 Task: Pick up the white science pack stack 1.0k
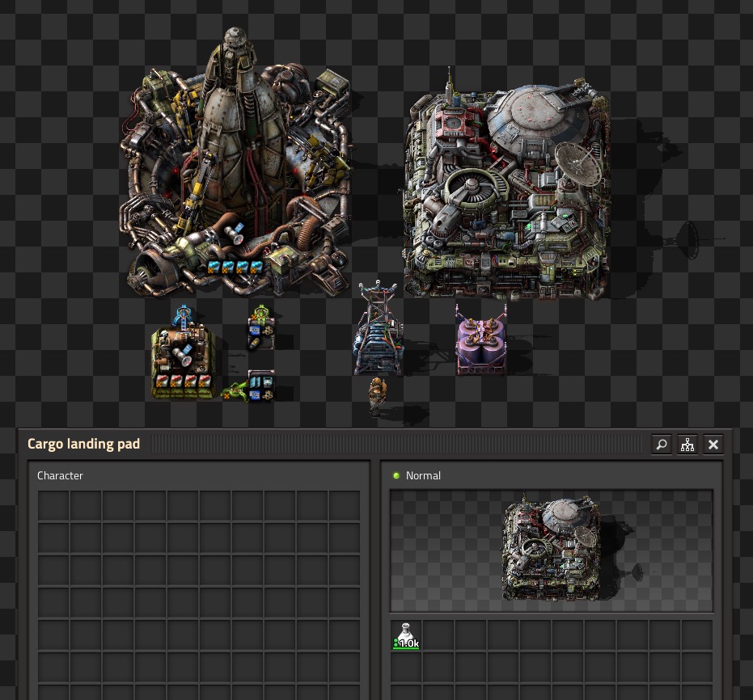click(x=406, y=635)
